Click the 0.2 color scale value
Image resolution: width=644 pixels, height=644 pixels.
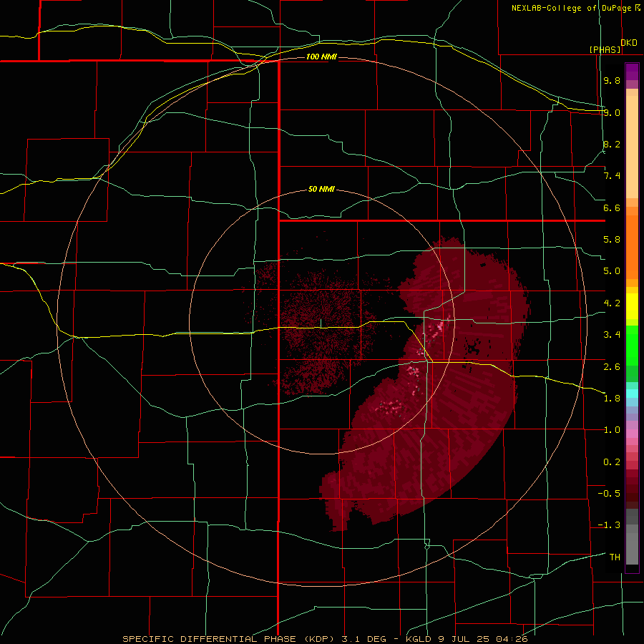click(x=612, y=462)
